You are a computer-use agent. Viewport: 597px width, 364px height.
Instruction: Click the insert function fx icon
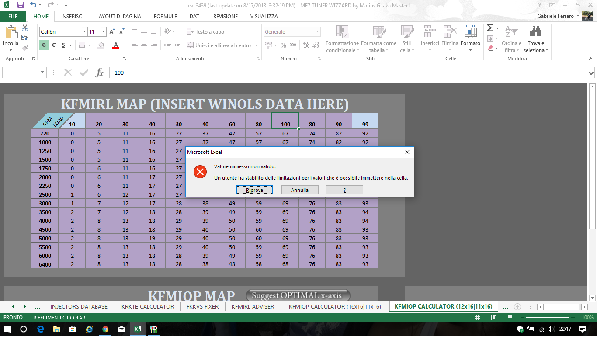(100, 73)
